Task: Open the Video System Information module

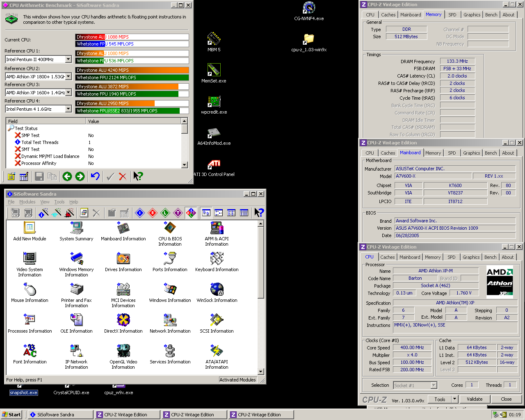Action: 30,265
